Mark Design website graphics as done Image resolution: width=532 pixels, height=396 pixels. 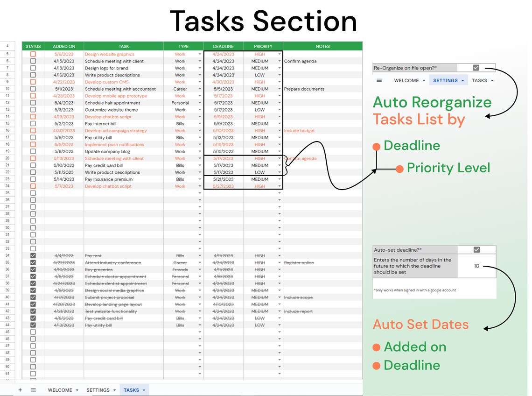pos(32,54)
